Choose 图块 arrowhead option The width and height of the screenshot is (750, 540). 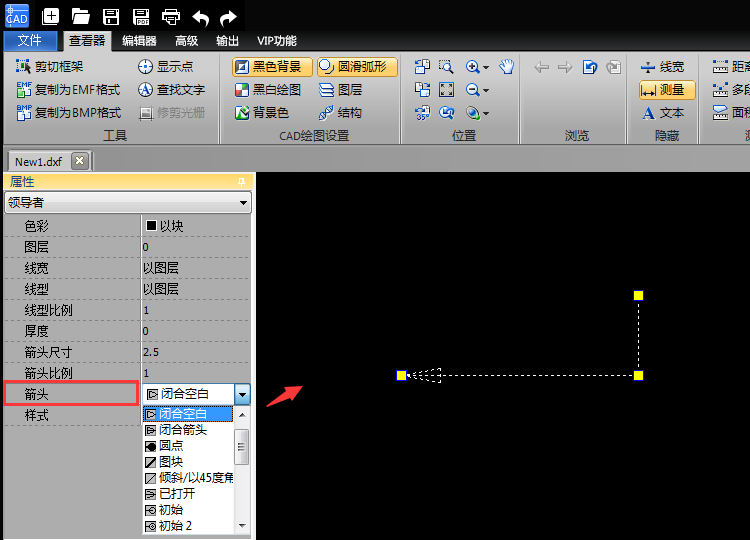click(188, 462)
